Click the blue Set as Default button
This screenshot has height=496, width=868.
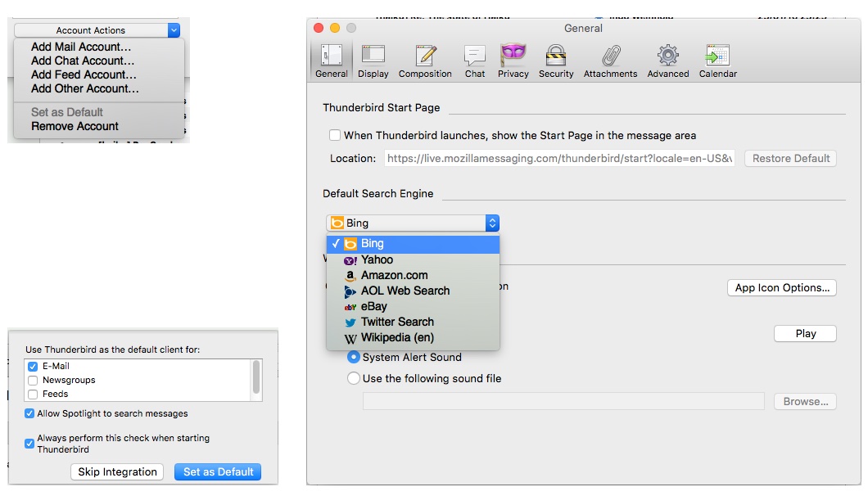tap(218, 472)
